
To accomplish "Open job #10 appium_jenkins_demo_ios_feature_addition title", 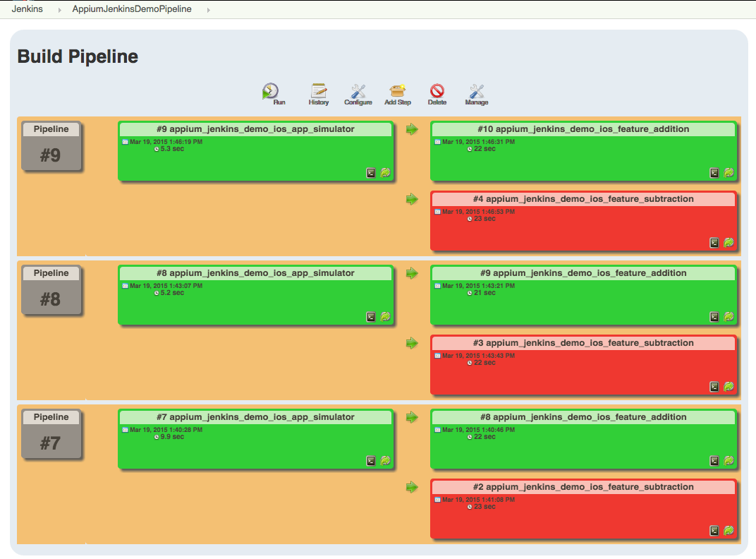I will 583,129.
